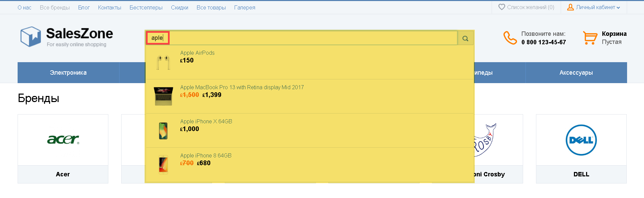Screen dimensions: 644x198
Task: Open the Электроника category tab
Action: click(x=68, y=73)
